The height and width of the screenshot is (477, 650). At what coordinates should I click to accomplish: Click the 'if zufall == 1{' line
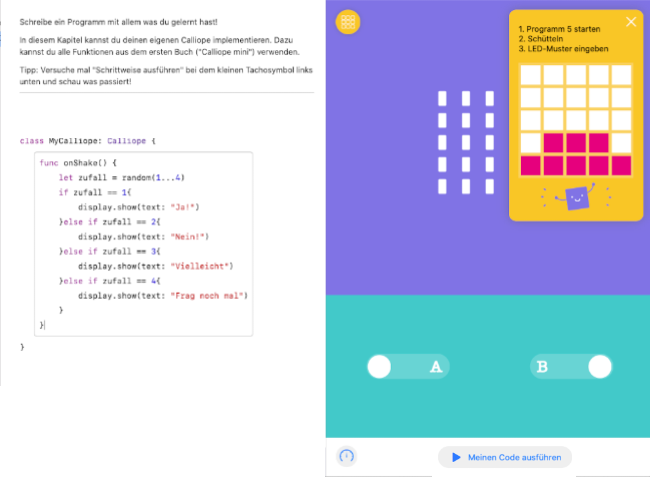coord(95,193)
